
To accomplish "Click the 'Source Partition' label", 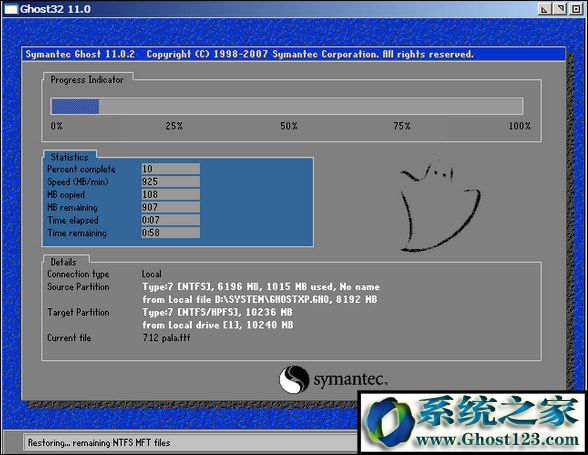I will pos(78,287).
